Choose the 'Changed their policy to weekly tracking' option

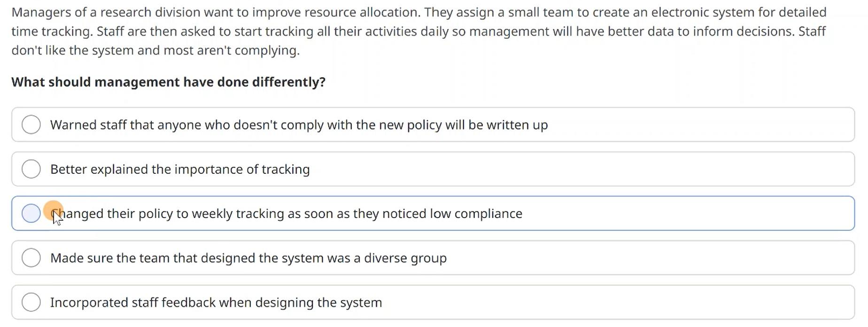(x=31, y=213)
